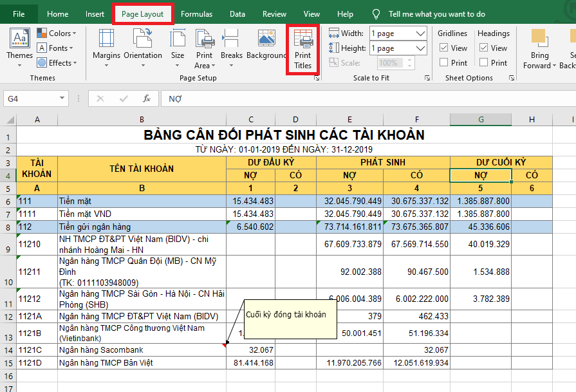576x392 pixels.
Task: Switch to the Formulas tab
Action: pos(196,14)
